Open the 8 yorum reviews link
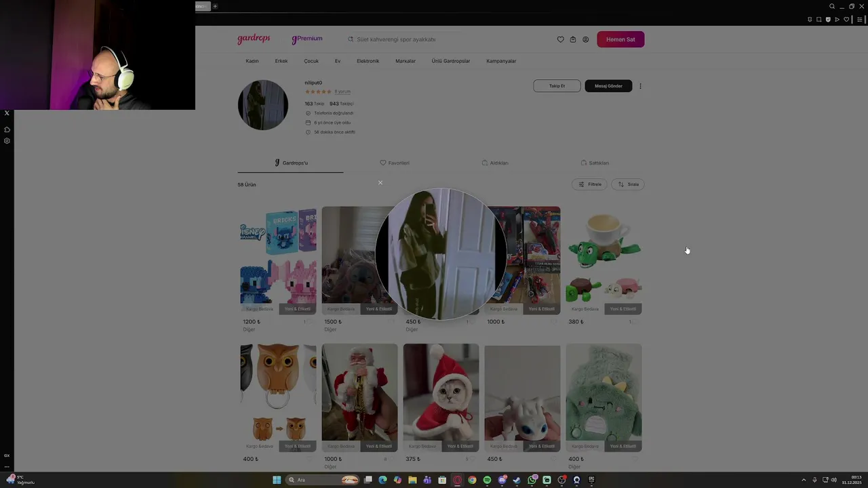 pos(342,91)
